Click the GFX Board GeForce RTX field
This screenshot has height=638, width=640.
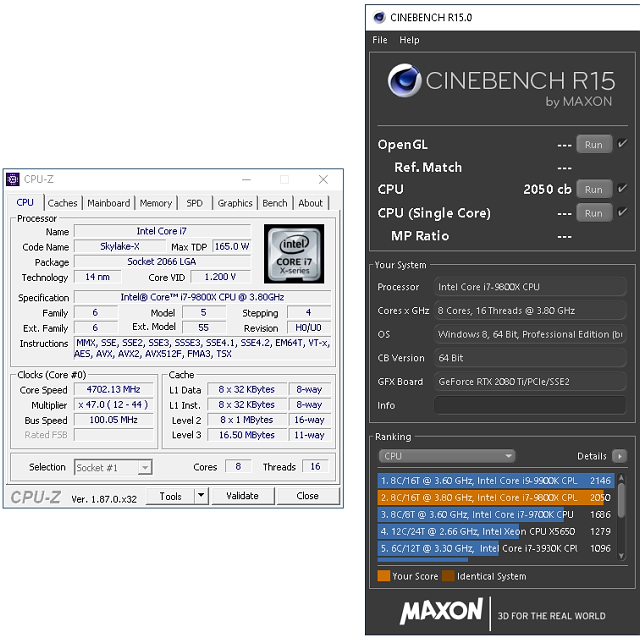coord(530,382)
